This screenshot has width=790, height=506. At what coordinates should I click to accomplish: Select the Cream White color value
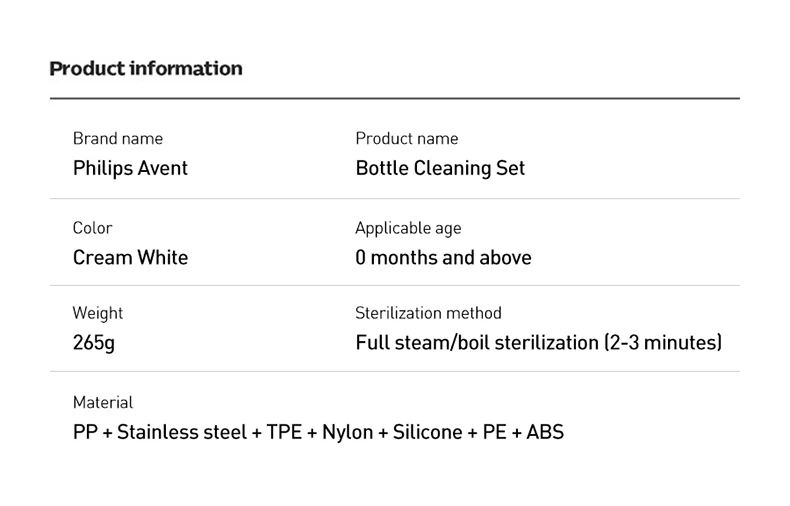130,258
